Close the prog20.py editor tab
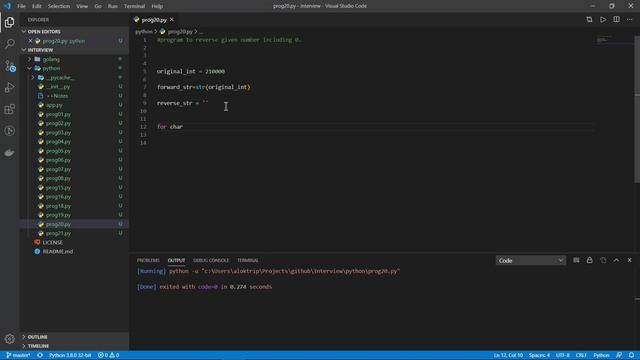 tap(172, 20)
